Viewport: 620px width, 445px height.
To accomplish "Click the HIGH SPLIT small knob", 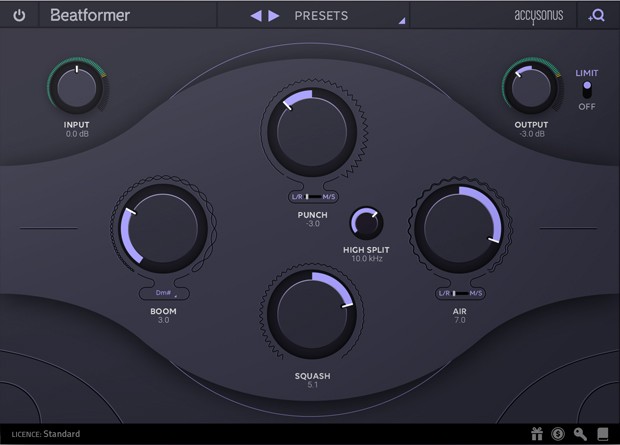I will pos(366,223).
